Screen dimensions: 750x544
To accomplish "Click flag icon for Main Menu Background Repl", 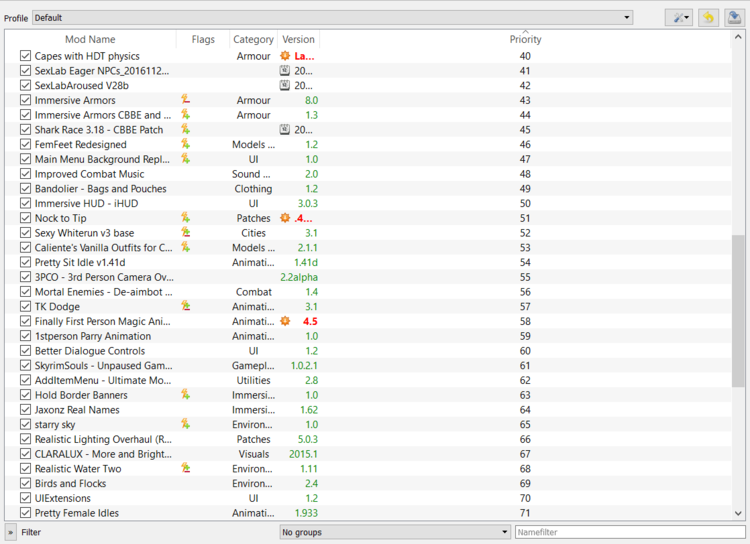I will coord(186,159).
